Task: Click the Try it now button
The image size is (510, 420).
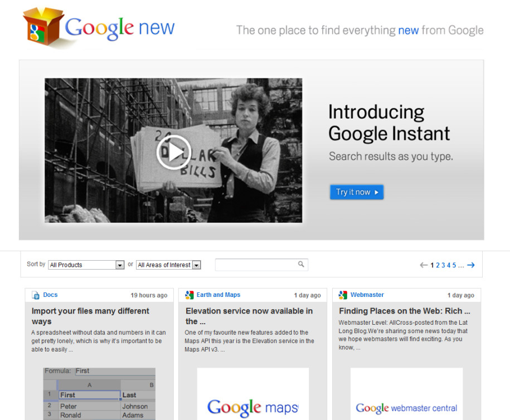Action: point(357,192)
